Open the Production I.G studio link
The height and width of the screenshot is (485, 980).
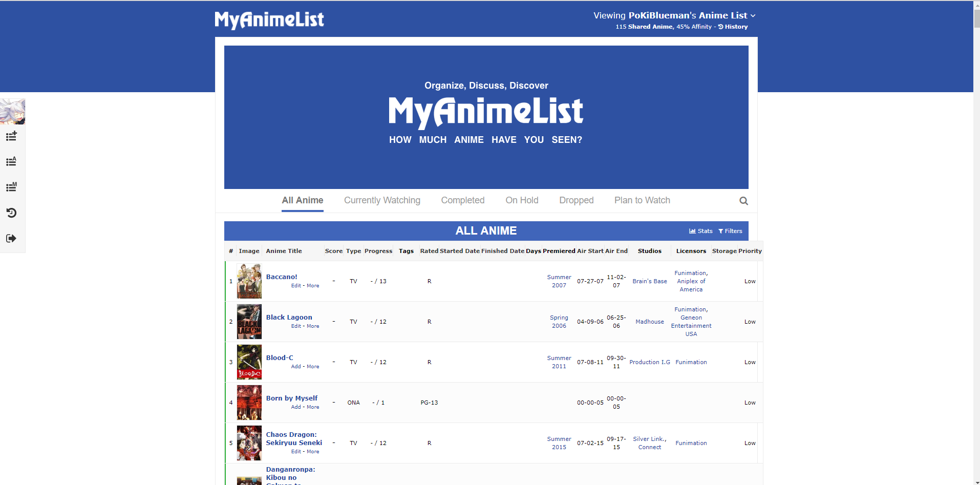(x=650, y=362)
